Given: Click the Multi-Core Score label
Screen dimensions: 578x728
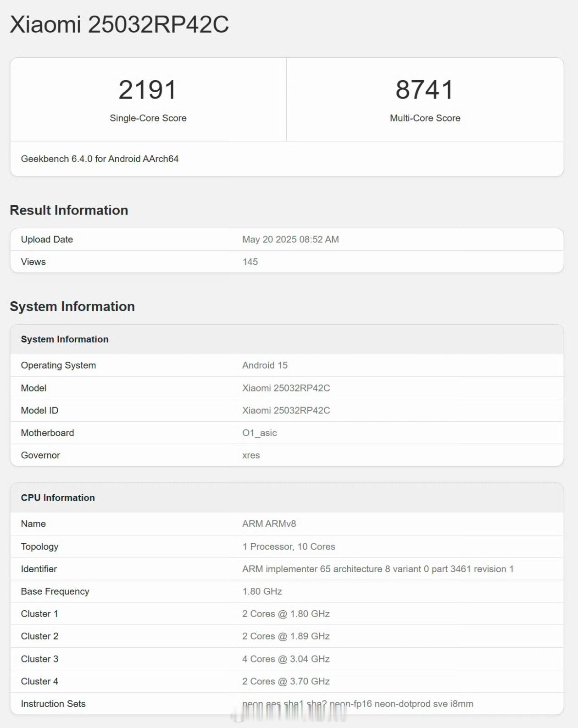Looking at the screenshot, I should pos(425,118).
